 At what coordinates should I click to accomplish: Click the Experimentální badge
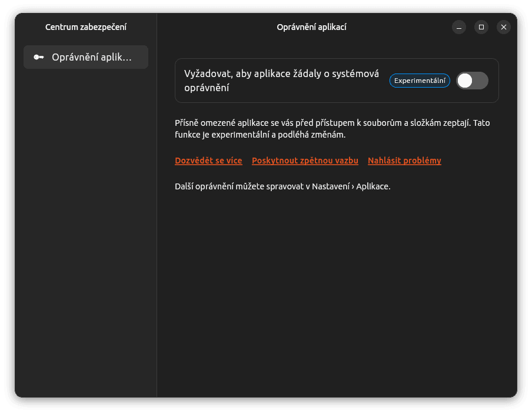(x=420, y=81)
